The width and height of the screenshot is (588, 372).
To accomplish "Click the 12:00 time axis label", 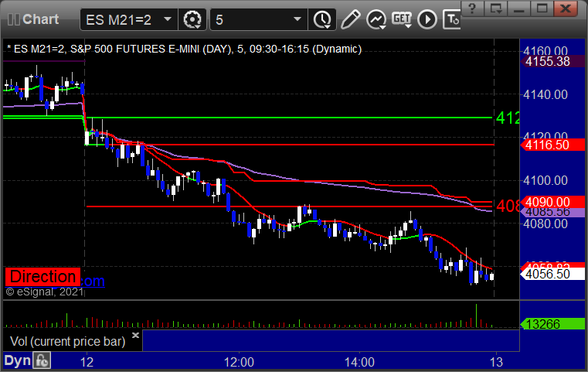I will [239, 362].
